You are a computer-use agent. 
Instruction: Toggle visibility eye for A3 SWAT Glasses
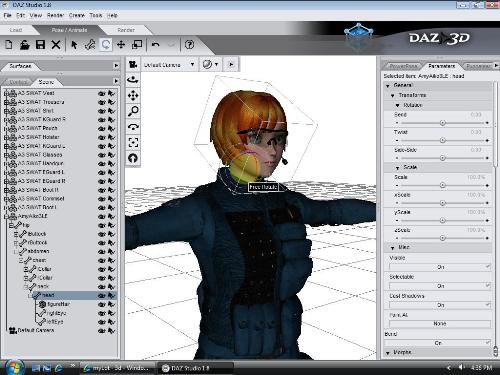(x=102, y=155)
